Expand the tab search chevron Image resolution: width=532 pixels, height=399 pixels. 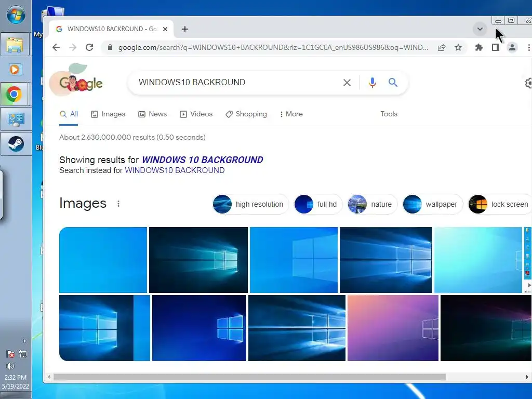pyautogui.click(x=480, y=29)
